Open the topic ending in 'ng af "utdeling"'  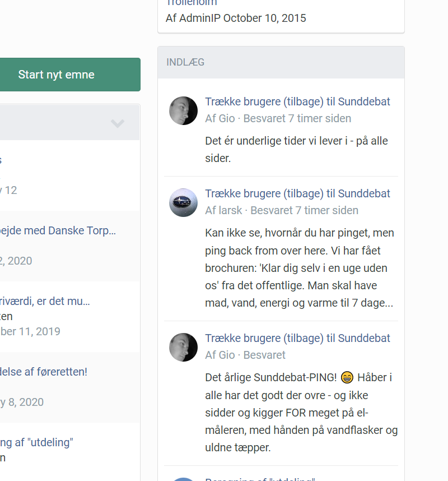(36, 442)
